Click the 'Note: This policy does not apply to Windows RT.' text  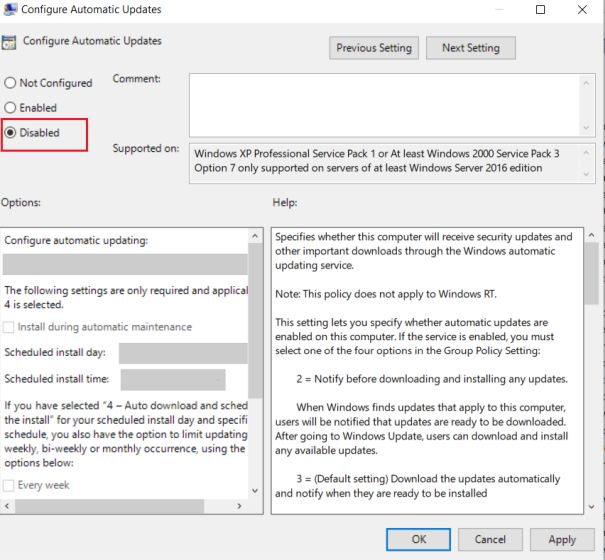(386, 294)
